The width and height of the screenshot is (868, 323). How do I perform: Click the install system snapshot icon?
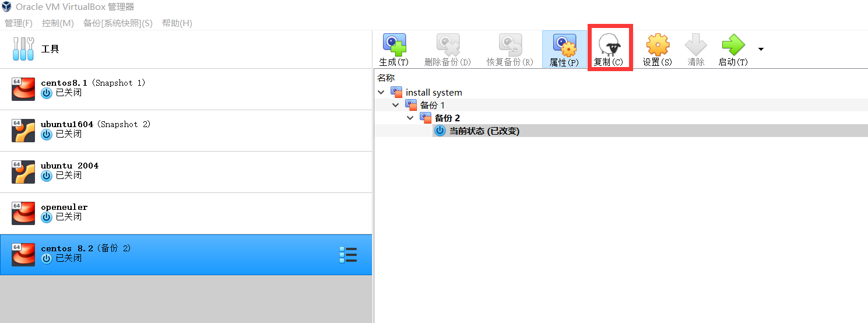click(396, 92)
